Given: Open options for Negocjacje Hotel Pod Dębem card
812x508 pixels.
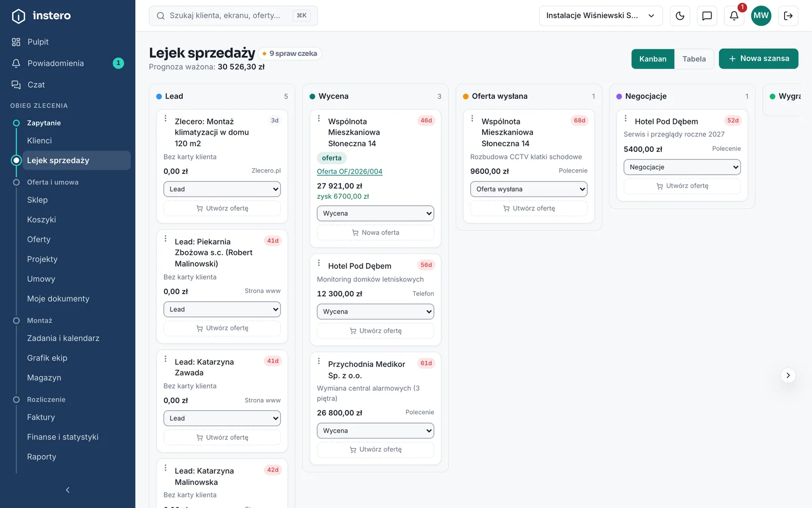Looking at the screenshot, I should pyautogui.click(x=625, y=118).
